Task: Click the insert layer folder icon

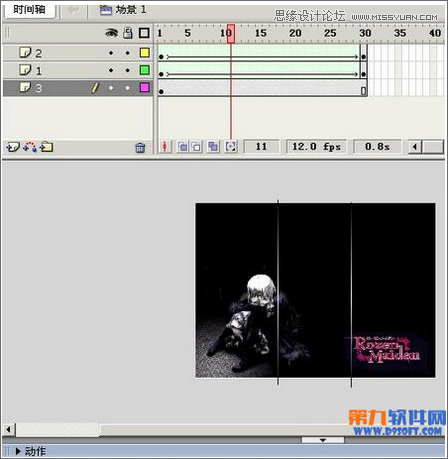Action: [47, 147]
